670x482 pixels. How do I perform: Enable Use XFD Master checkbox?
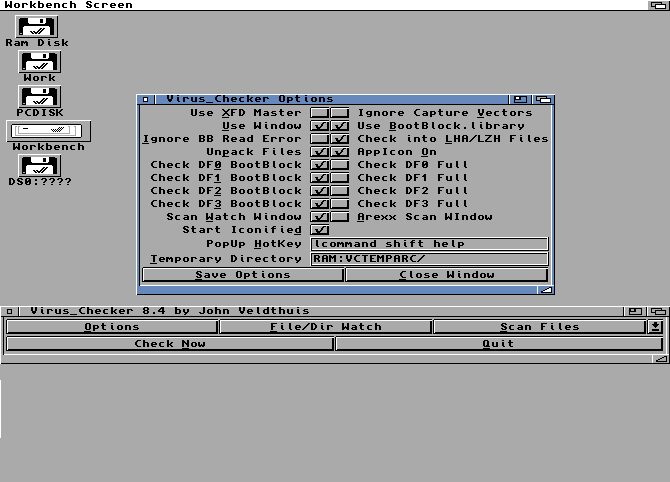(x=320, y=113)
